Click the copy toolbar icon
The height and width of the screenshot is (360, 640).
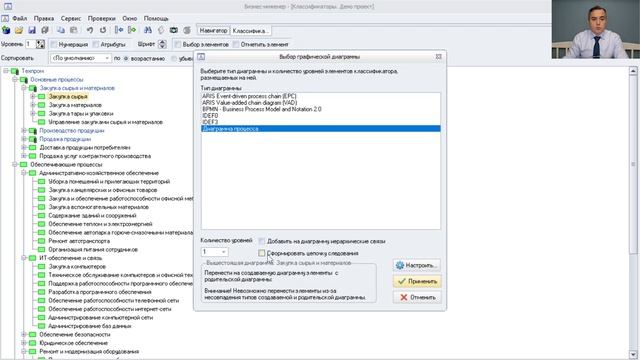(61, 31)
